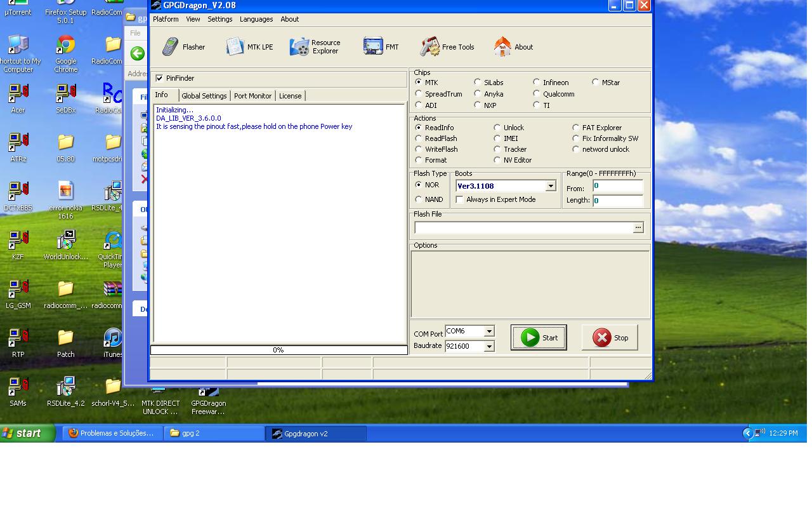Open WorldUnlock desktop shortcut

(x=65, y=245)
